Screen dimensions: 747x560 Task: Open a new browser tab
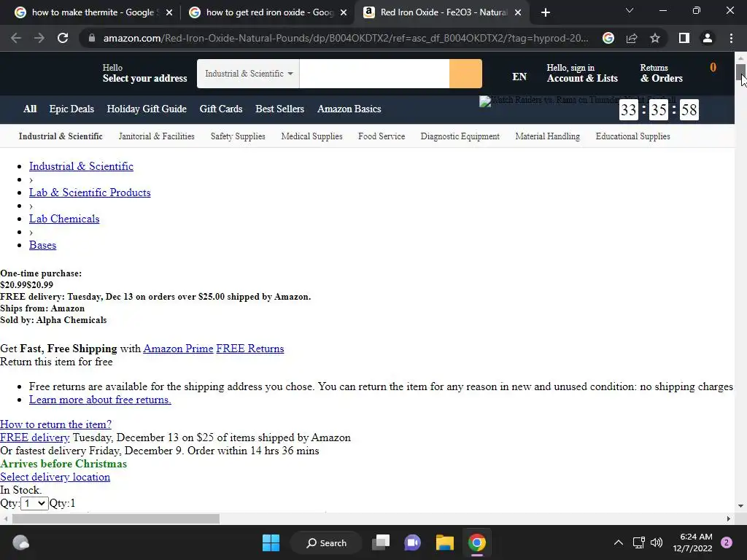click(x=546, y=12)
